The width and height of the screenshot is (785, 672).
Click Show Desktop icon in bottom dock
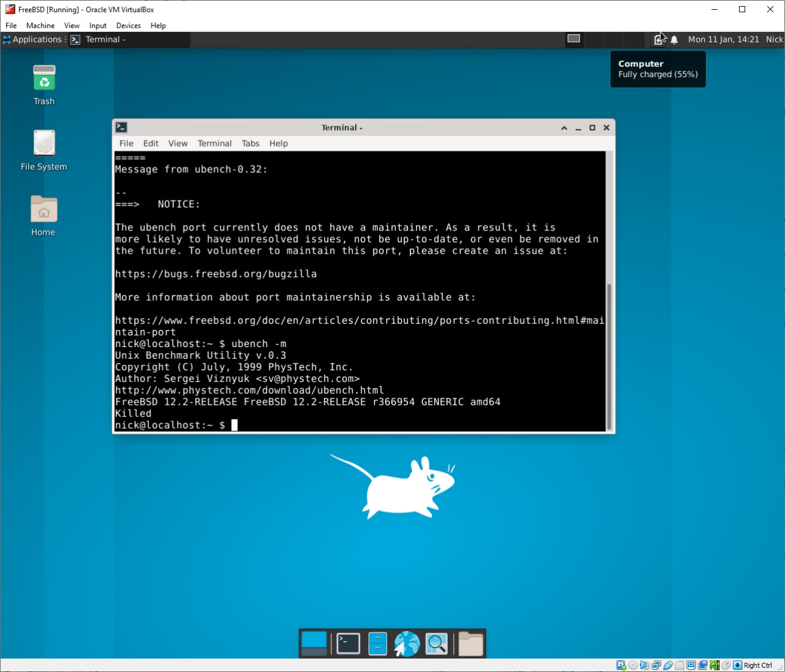[x=315, y=644]
